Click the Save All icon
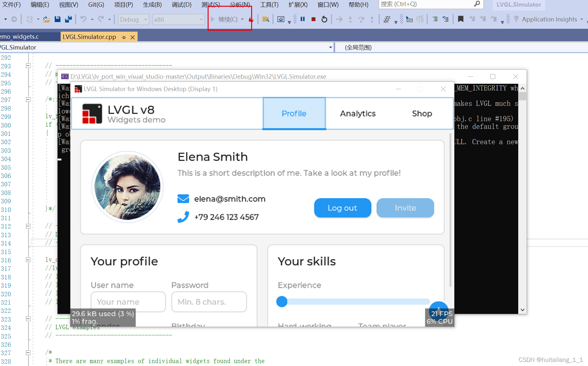588x366 pixels. [68, 19]
